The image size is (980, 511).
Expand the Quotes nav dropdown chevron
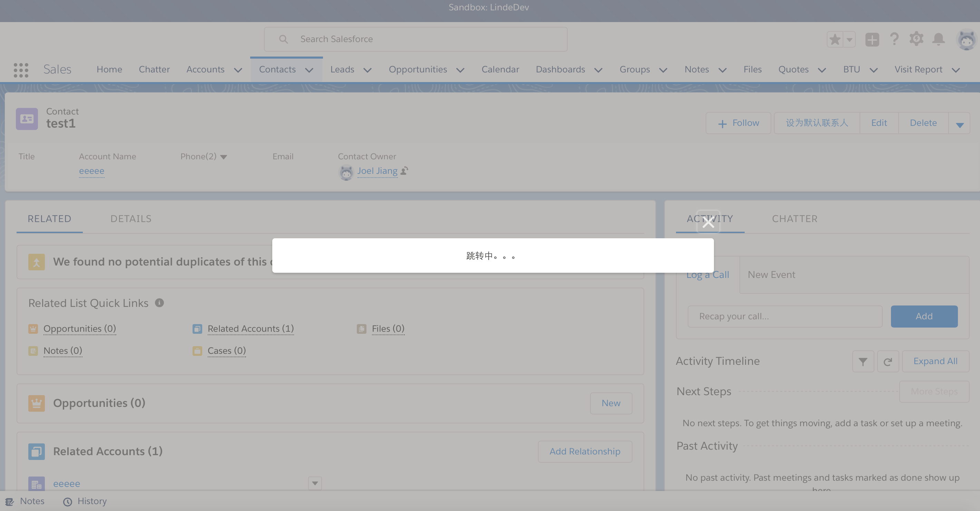coord(822,70)
